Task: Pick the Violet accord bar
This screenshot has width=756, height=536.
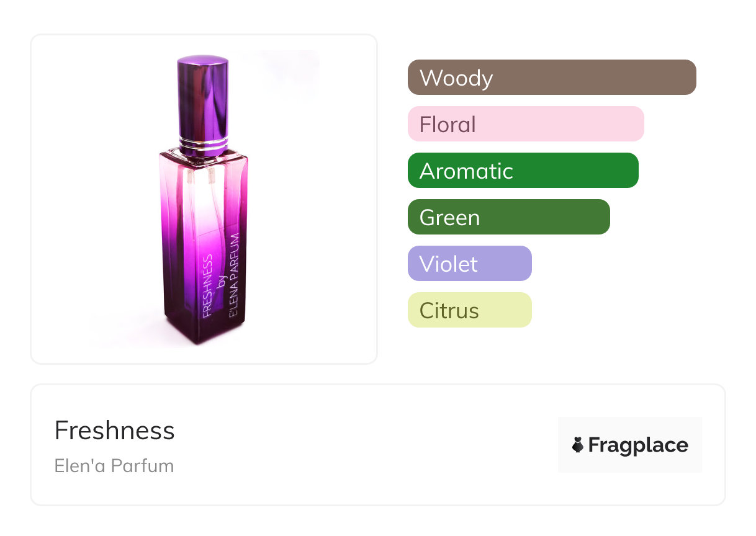Action: coord(469,264)
